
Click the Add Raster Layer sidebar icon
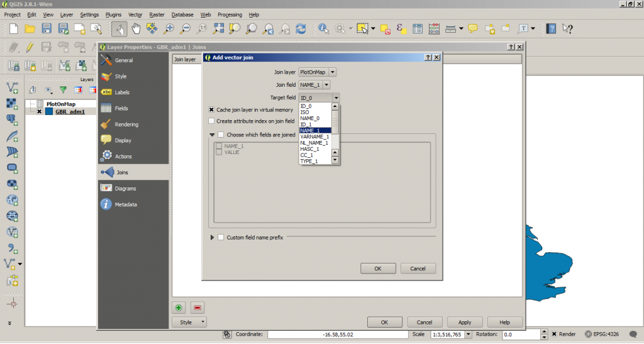click(x=13, y=103)
